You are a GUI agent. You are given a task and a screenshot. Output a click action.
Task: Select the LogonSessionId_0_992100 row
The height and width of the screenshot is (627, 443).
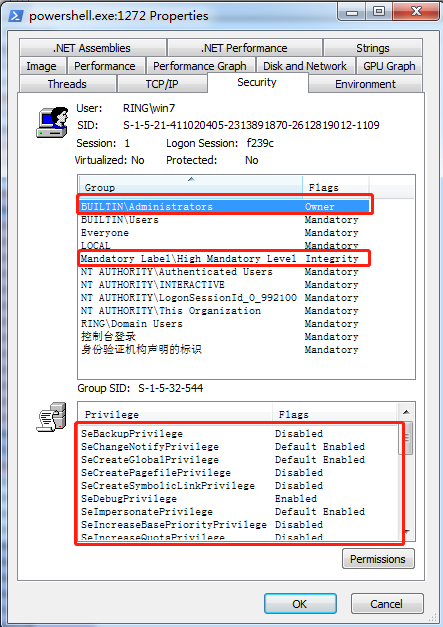tap(224, 298)
